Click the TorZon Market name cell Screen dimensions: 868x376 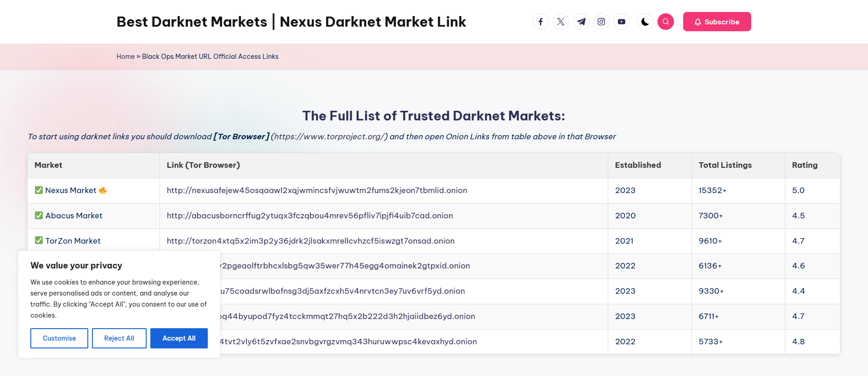(x=94, y=241)
